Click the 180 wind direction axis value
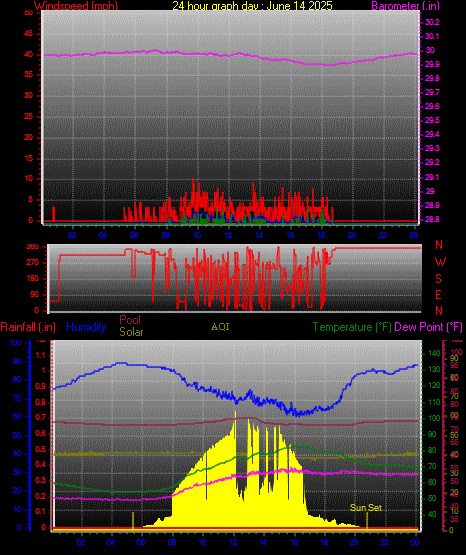The height and width of the screenshot is (555, 466). tap(33, 279)
